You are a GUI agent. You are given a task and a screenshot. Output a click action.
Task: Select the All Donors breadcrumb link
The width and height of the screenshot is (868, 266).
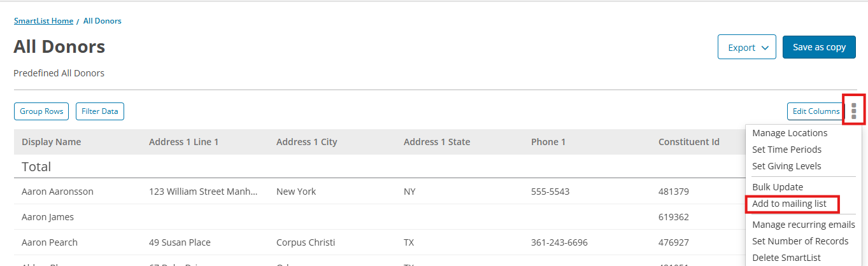103,21
